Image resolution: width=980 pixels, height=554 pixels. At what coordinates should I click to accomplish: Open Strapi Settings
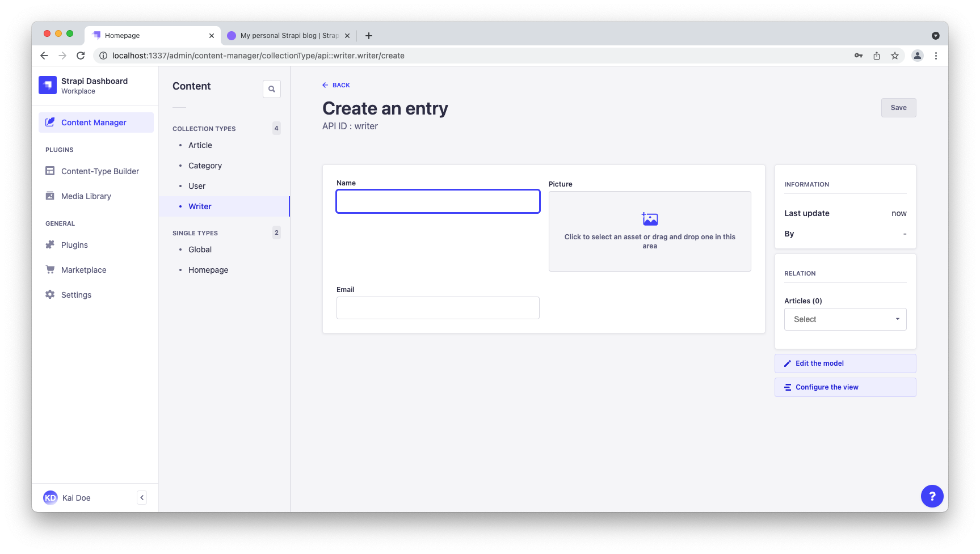point(75,294)
